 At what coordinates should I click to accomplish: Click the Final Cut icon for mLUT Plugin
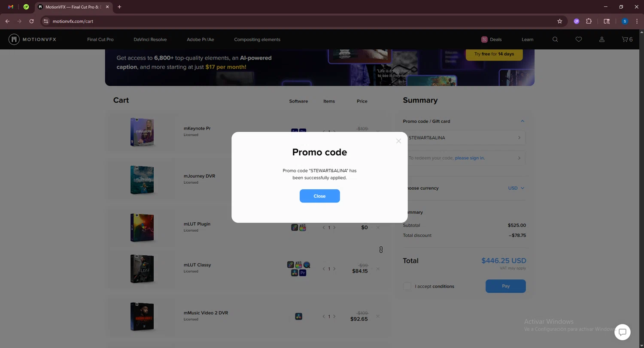[x=303, y=227]
